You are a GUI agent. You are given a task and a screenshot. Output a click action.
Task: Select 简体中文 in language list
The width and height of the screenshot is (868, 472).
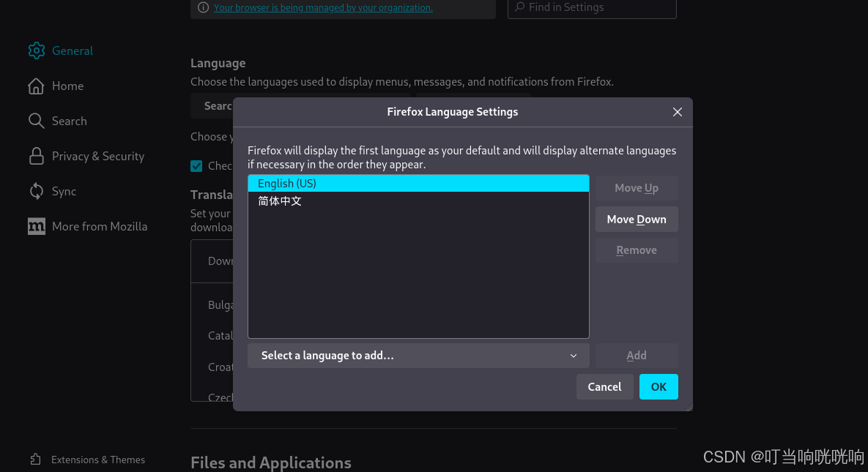point(418,201)
